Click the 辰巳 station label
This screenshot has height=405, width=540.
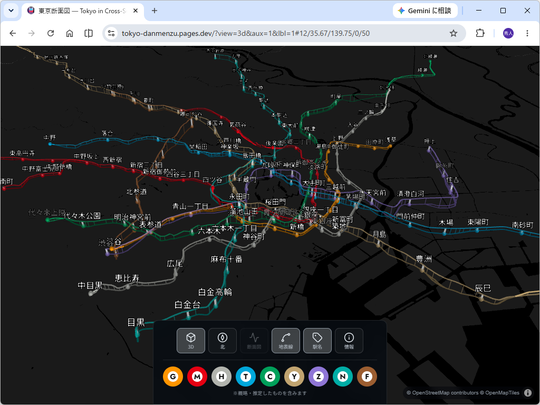click(x=483, y=288)
